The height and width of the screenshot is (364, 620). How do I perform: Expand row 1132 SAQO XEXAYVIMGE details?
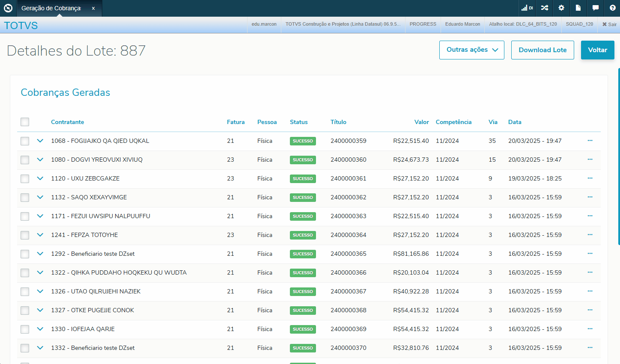40,197
